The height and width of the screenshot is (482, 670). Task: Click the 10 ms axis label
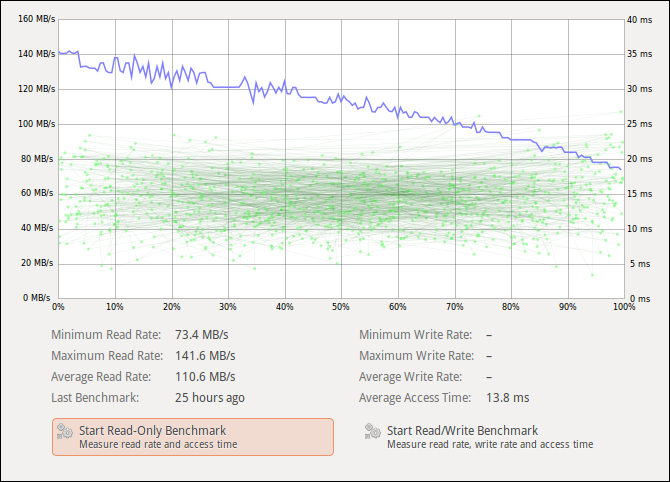pos(640,229)
